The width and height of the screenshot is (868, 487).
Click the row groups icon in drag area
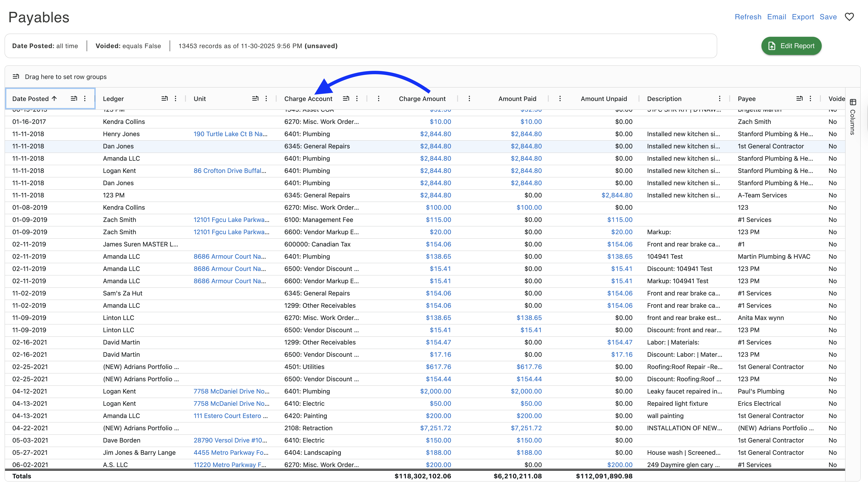pos(16,76)
